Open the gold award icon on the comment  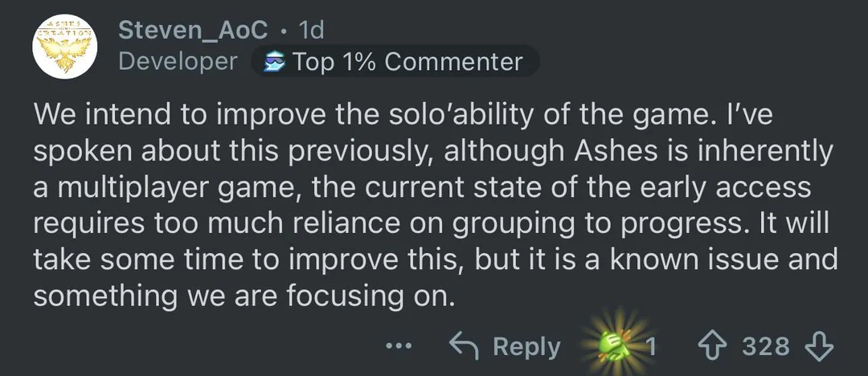(x=616, y=346)
